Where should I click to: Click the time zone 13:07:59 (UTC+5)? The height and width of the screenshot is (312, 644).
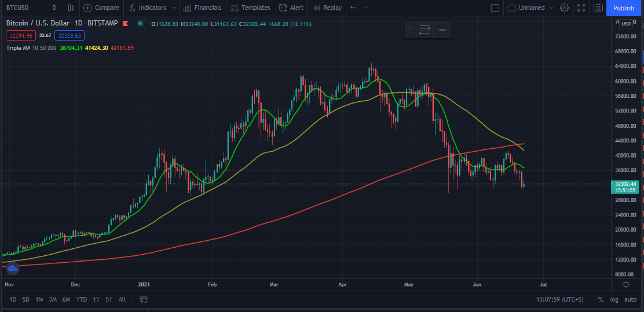[x=559, y=300]
